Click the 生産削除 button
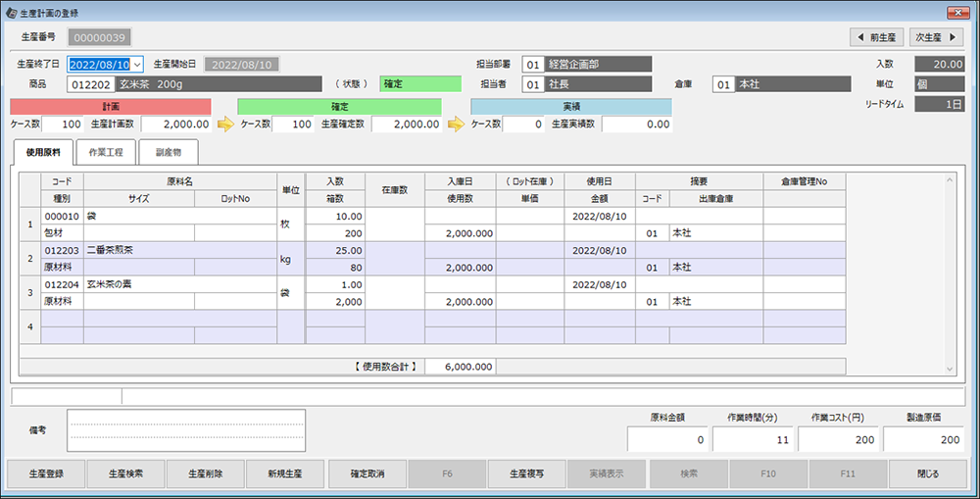 coord(206,474)
